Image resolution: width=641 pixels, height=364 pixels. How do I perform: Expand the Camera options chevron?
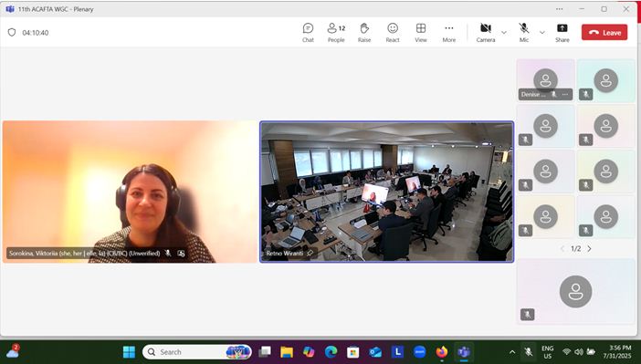(504, 32)
